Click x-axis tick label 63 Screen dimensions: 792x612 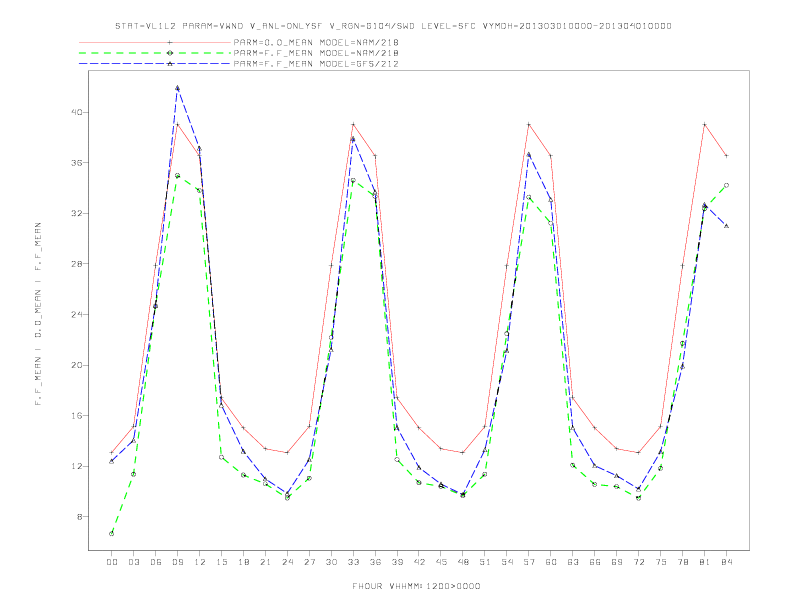(x=573, y=562)
